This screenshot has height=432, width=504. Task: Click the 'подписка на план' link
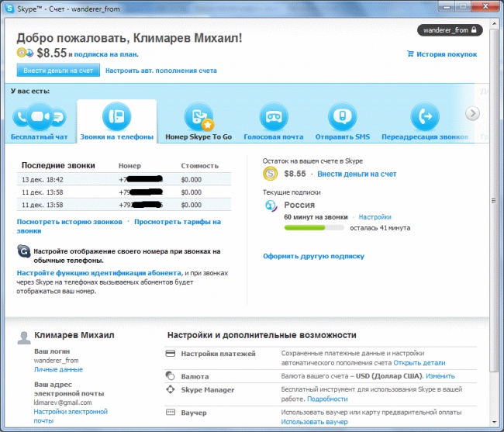pyautogui.click(x=106, y=54)
